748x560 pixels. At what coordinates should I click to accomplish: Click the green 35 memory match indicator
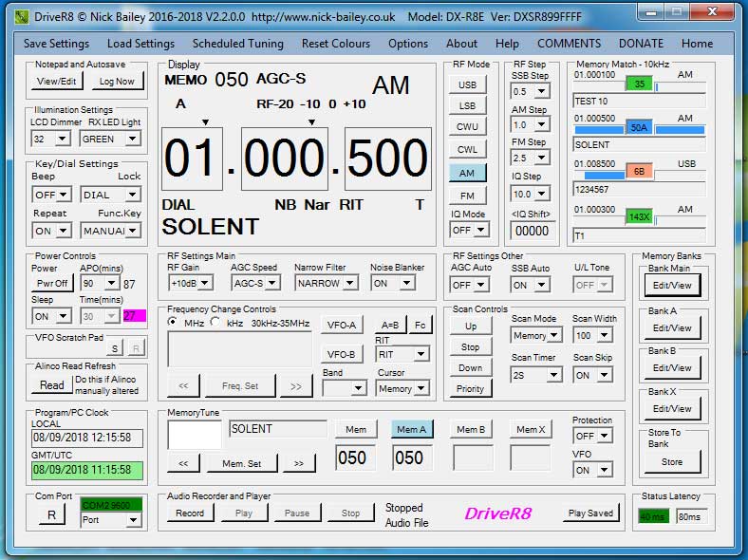coord(639,84)
